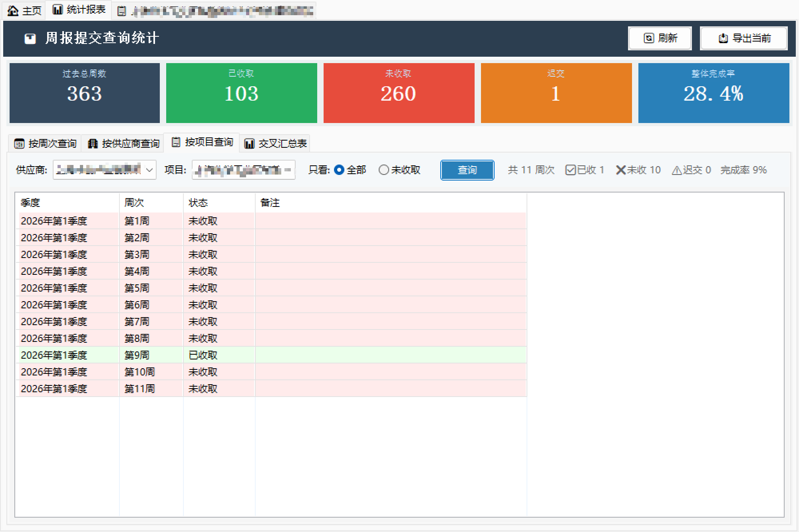Select the 未收取 radio filter

(384, 170)
